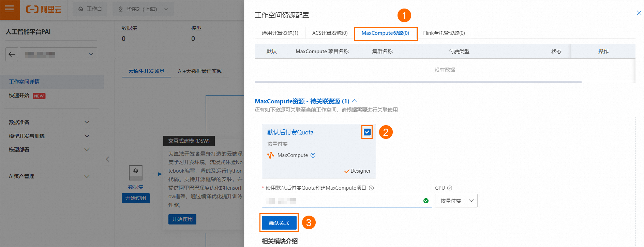
Task: Switch to AI+大数据最佳实践 tab
Action: (200, 71)
